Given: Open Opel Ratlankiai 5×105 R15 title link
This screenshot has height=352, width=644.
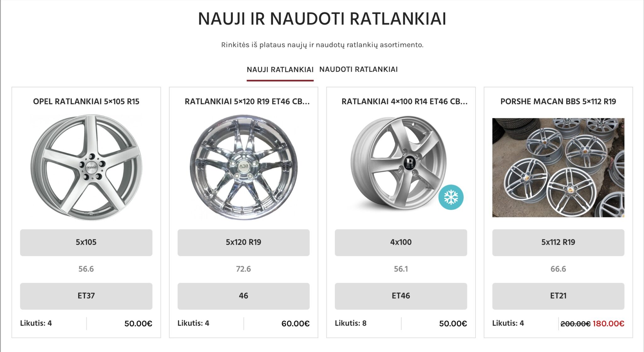Looking at the screenshot, I should pyautogui.click(x=86, y=102).
